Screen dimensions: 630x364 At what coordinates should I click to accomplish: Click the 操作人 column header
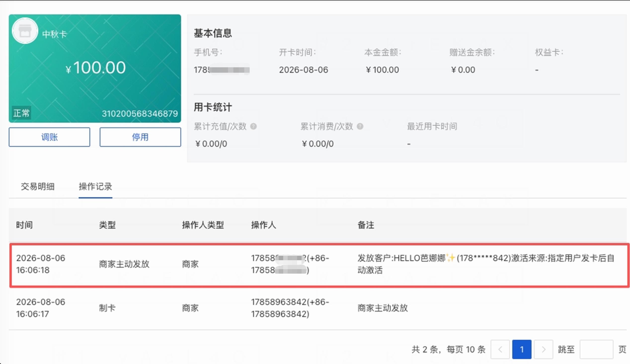point(264,225)
